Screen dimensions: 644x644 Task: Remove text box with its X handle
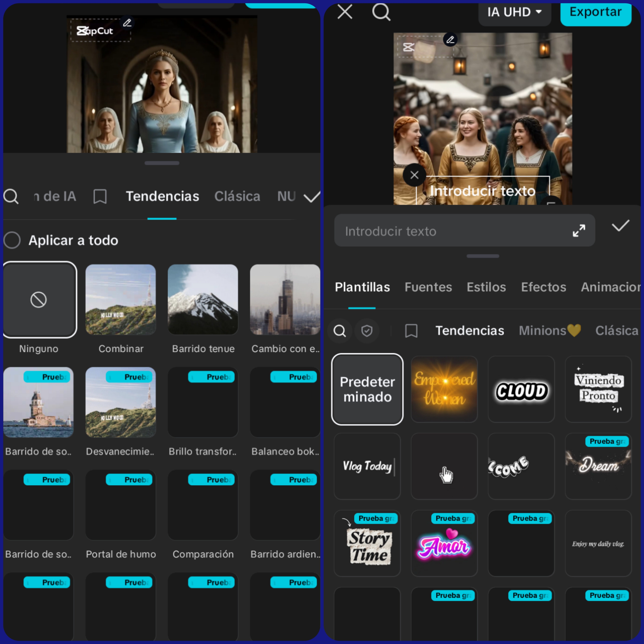414,175
